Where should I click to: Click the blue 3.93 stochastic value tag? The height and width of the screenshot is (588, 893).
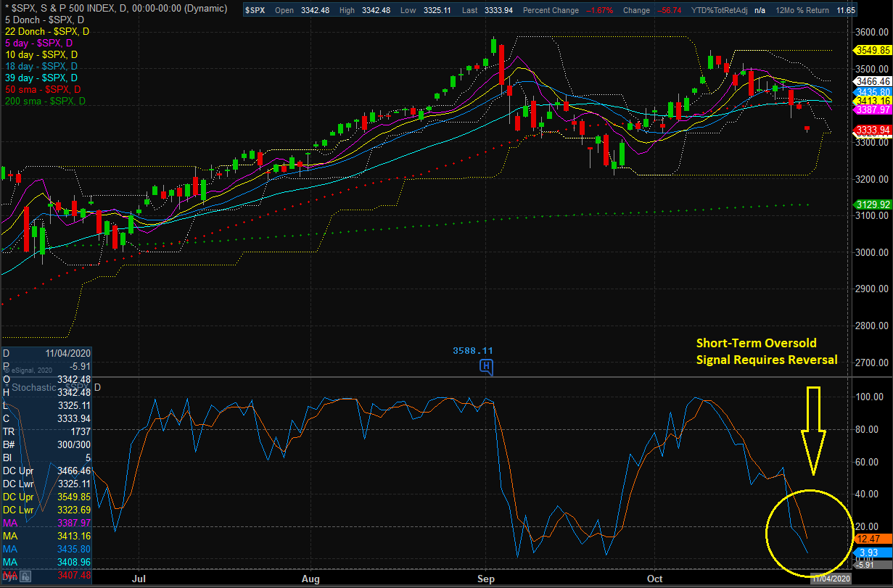873,552
